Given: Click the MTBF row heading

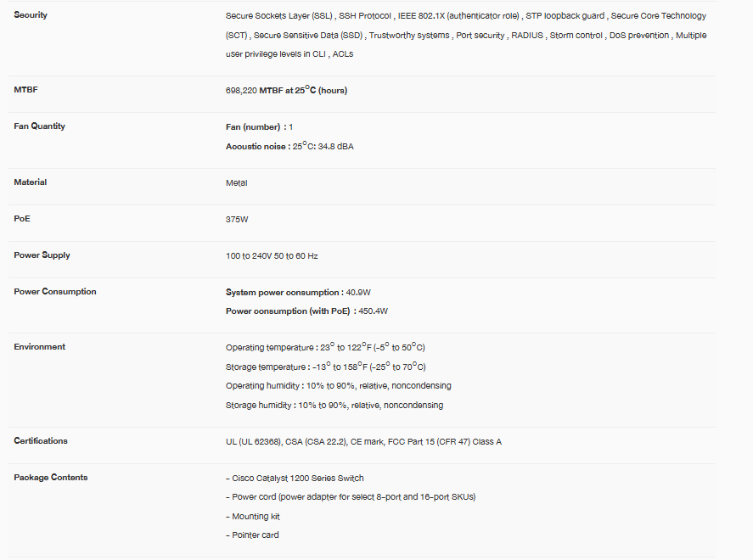Looking at the screenshot, I should 25,89.
